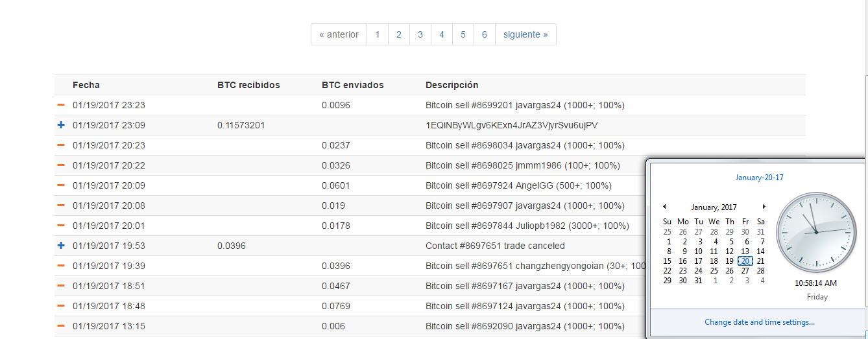Screen dimensions: 868x339
Task: Click the date 01/19/2017 23:23
Action: (x=109, y=105)
